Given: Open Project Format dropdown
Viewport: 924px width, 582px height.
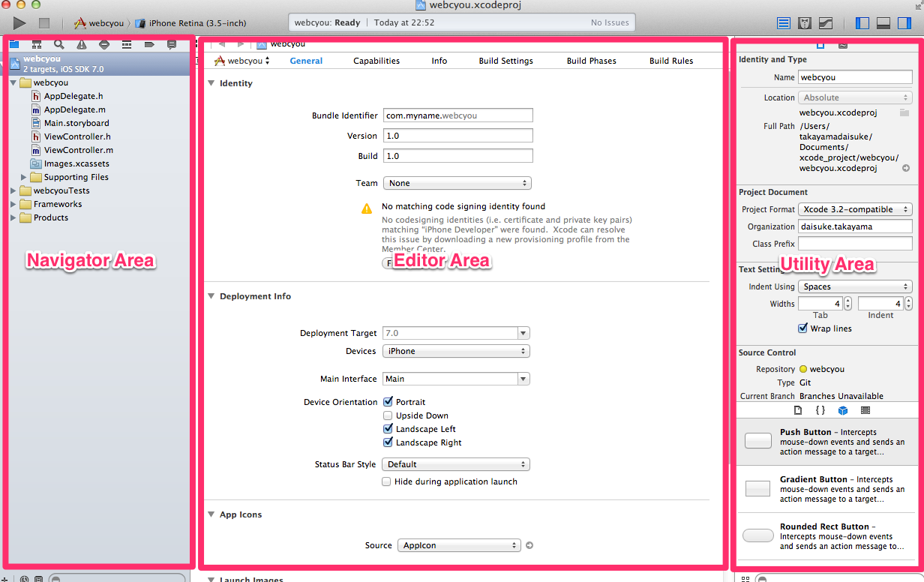Looking at the screenshot, I should tap(855, 209).
